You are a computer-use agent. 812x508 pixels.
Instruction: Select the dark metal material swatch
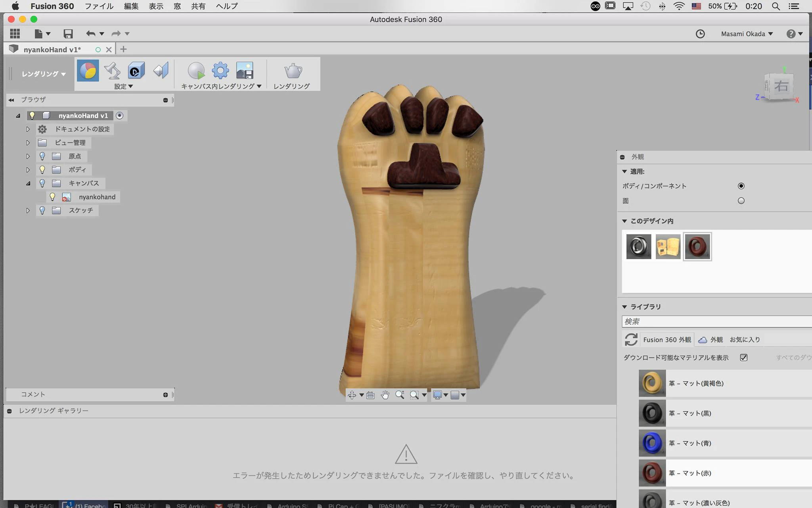(639, 246)
